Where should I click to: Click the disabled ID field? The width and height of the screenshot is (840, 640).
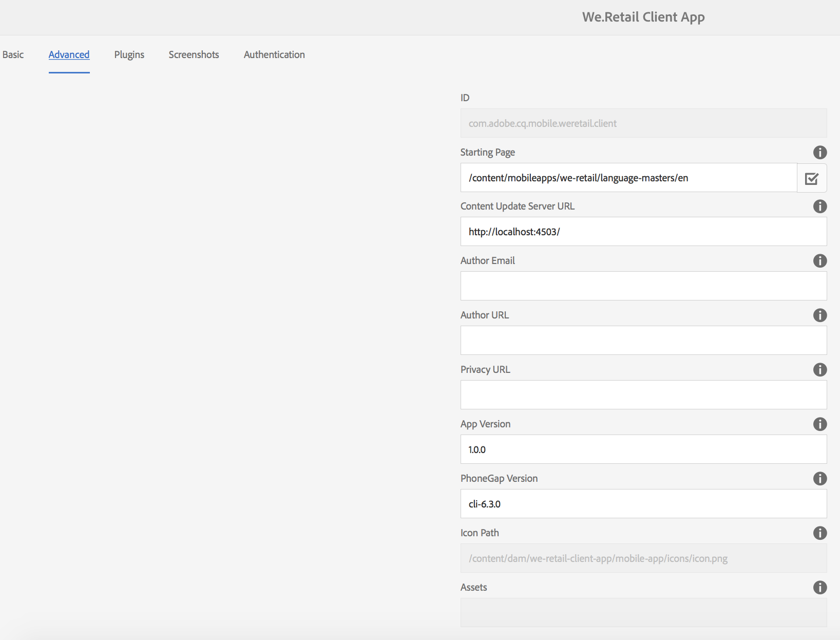coord(644,123)
